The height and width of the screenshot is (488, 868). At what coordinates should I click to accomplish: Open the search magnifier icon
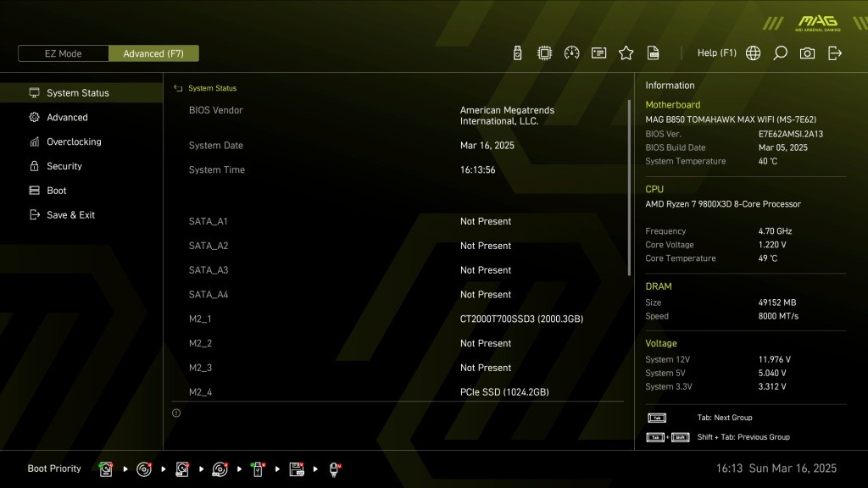click(x=780, y=53)
